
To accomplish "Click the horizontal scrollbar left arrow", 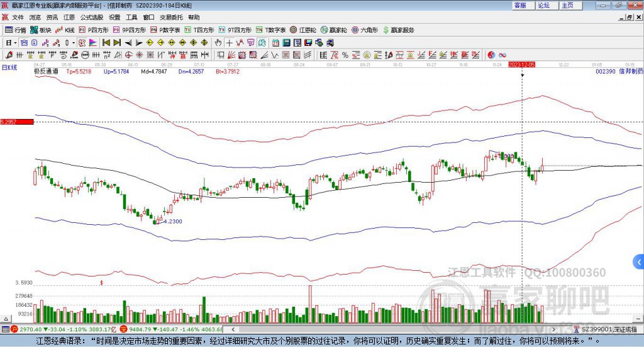I will pos(233,329).
